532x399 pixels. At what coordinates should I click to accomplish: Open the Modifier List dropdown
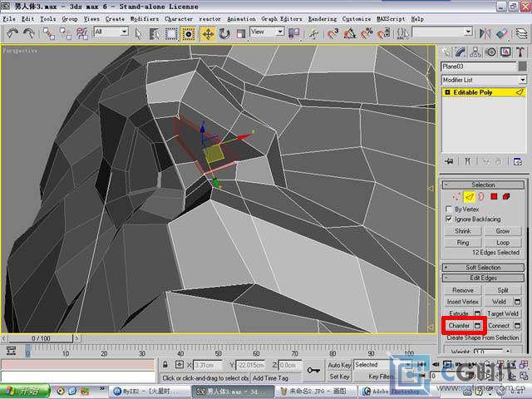pyautogui.click(x=484, y=80)
